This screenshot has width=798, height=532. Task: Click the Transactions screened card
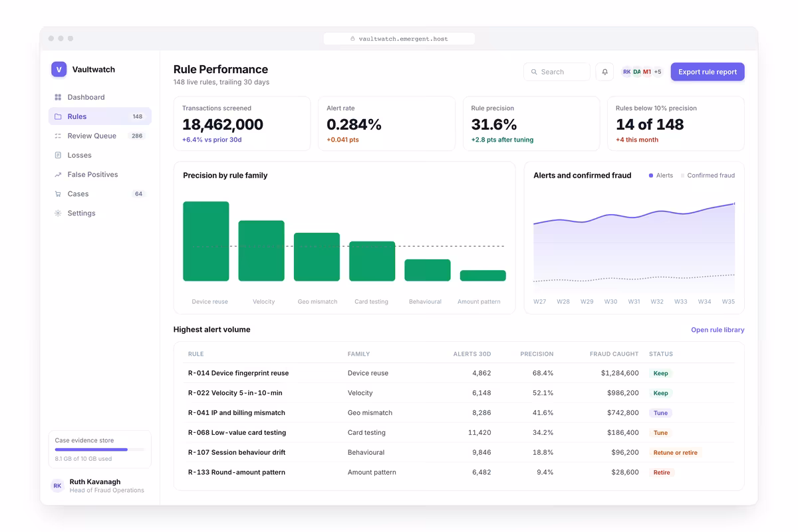[242, 124]
